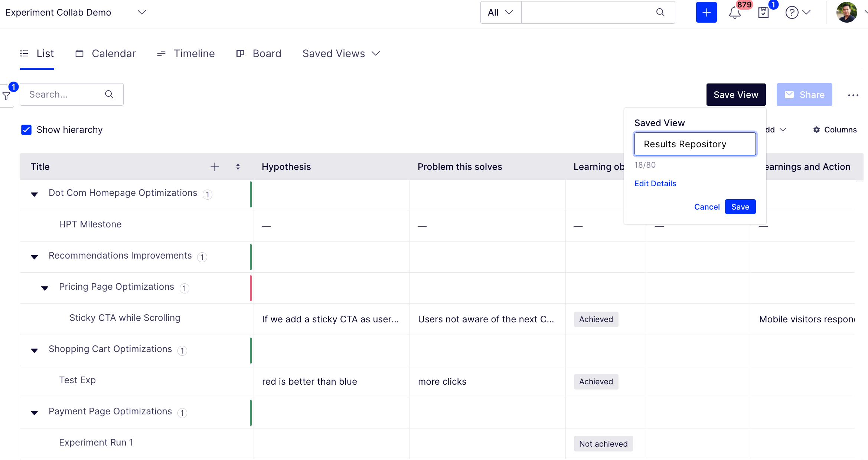
Task: Click the Problem this solves column header
Action: pyautogui.click(x=460, y=167)
